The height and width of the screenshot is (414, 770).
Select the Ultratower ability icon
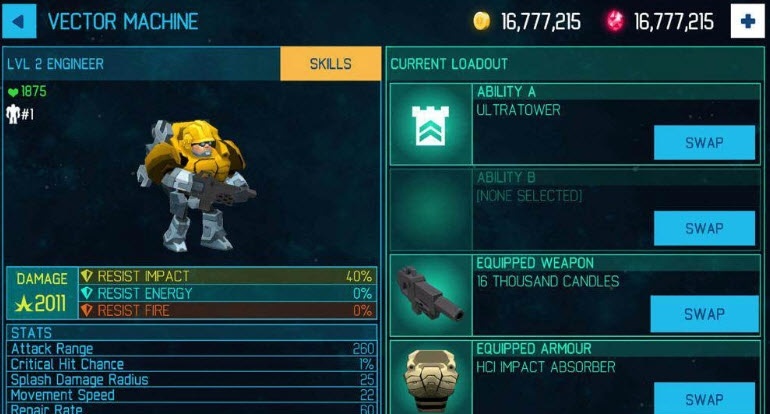point(431,125)
